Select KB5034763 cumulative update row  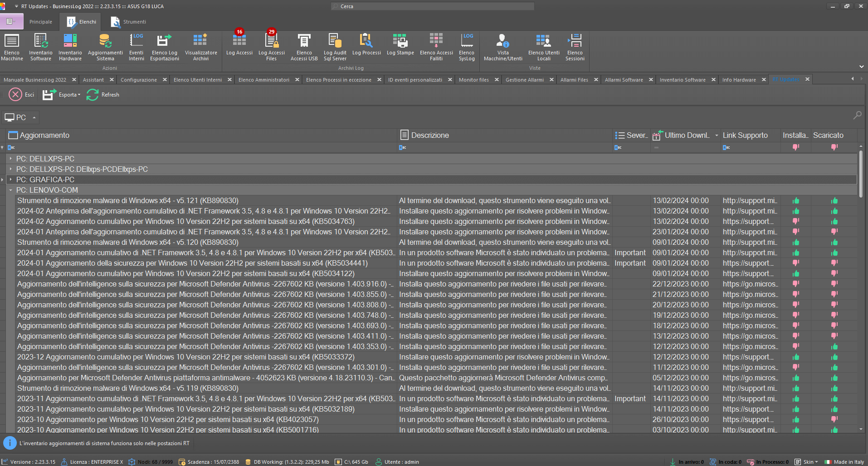pyautogui.click(x=186, y=221)
